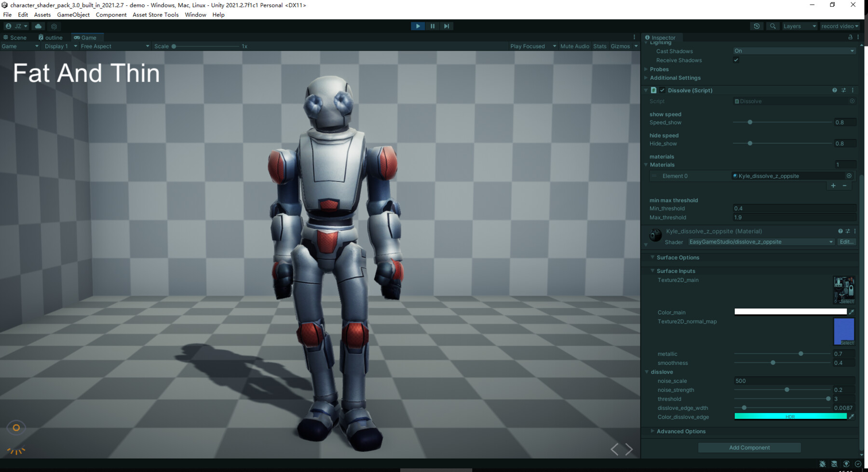Expand the Additional Settings section
This screenshot has width=868, height=472.
click(675, 78)
